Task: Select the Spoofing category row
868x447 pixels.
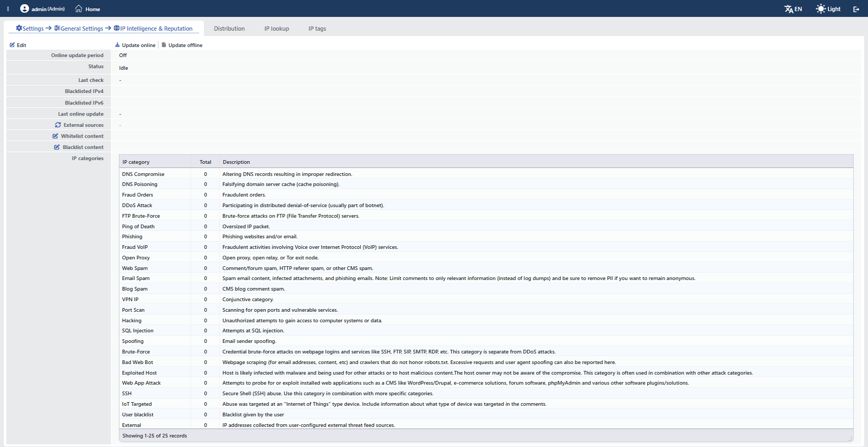Action: coord(486,341)
